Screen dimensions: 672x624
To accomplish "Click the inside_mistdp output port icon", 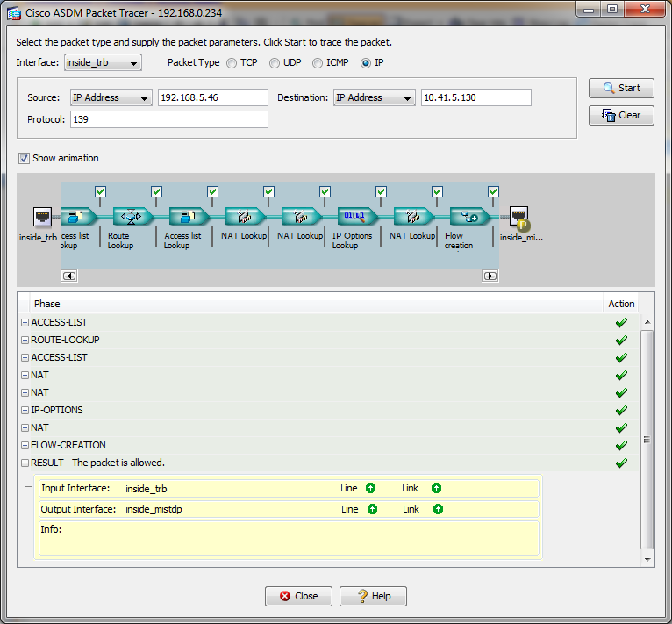I will coord(519,218).
